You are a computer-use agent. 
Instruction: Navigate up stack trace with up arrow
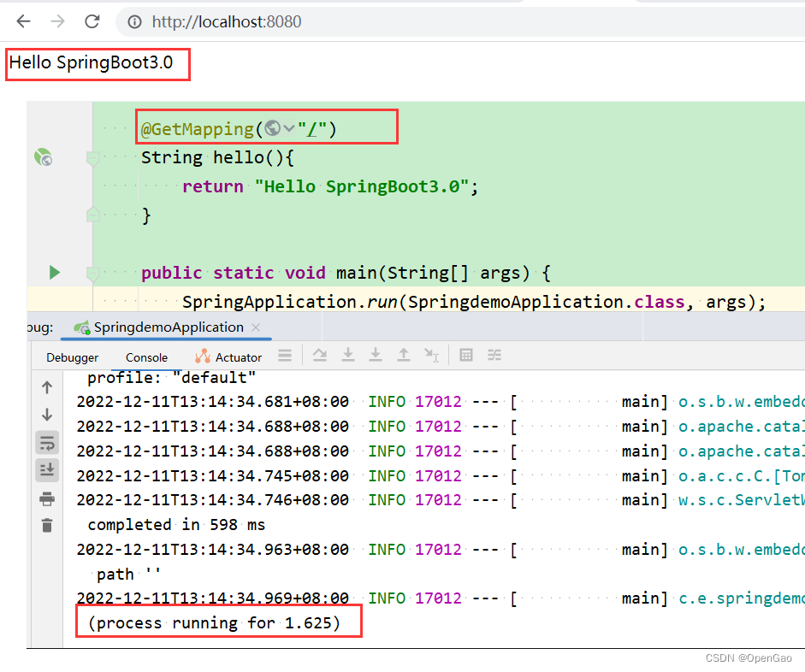tap(46, 388)
